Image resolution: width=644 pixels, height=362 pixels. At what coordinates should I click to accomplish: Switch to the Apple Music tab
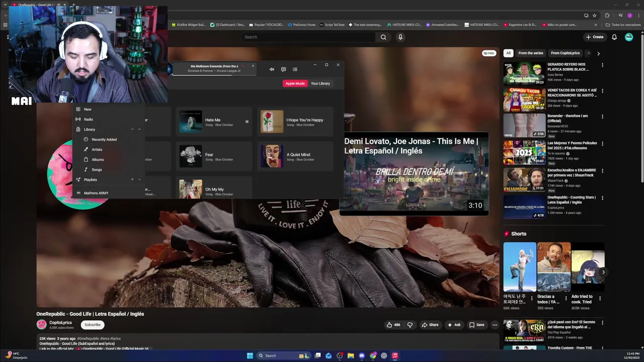tap(295, 83)
